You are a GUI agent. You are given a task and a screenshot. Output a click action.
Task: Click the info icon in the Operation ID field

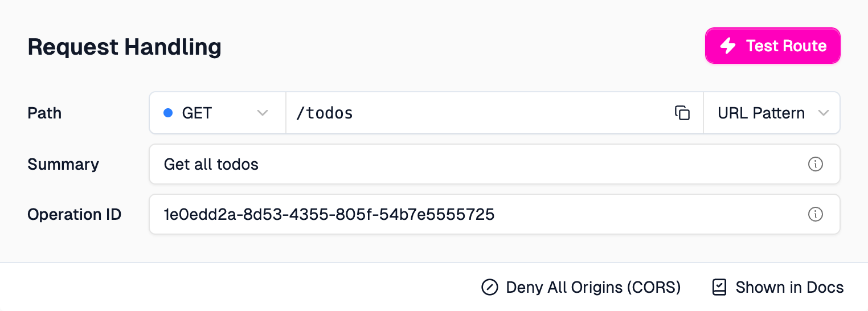[x=816, y=214]
